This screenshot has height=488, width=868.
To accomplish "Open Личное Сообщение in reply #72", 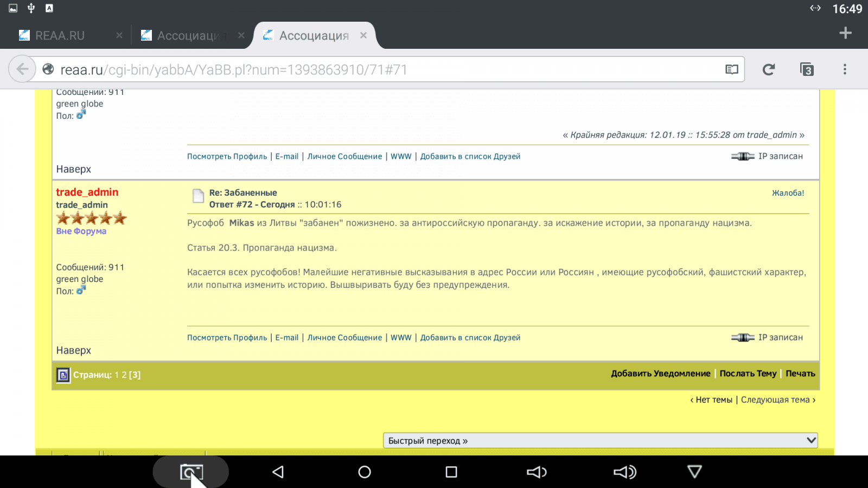I will (344, 337).
